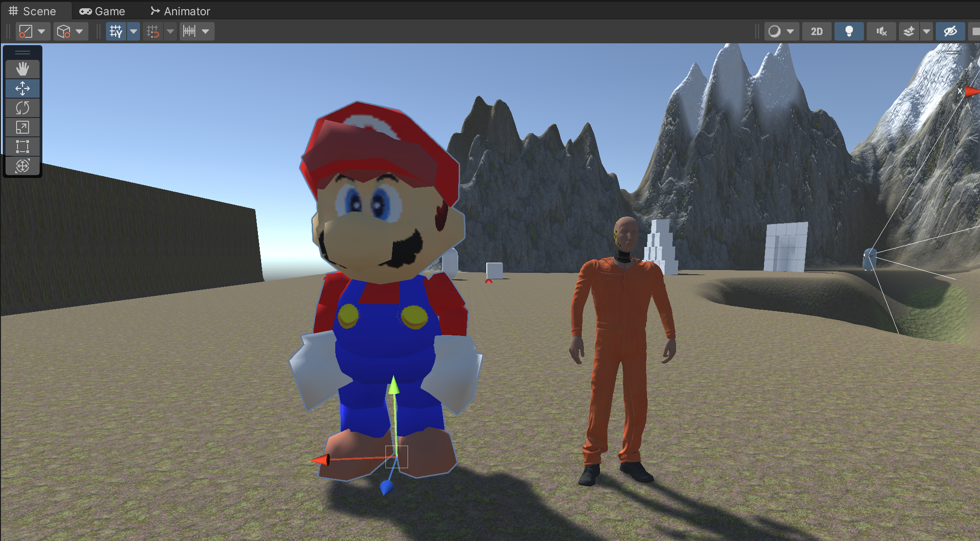The image size is (980, 541).
Task: Toggle scene lighting with lightbulb button
Action: tap(849, 31)
